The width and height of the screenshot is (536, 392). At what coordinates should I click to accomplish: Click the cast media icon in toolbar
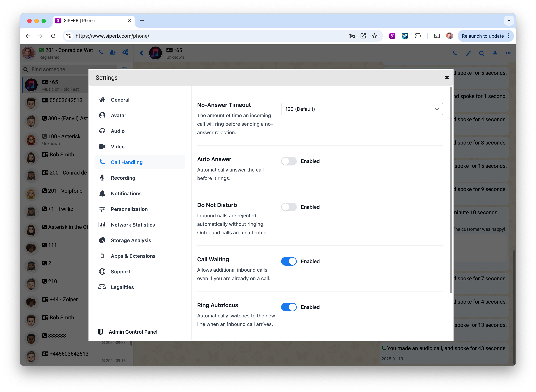[437, 36]
